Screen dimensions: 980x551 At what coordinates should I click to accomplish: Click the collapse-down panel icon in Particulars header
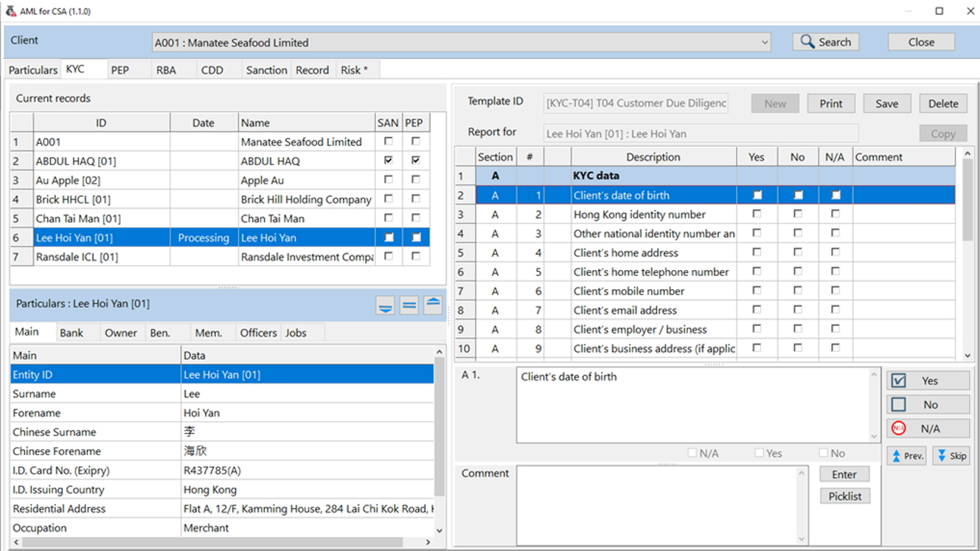point(385,305)
